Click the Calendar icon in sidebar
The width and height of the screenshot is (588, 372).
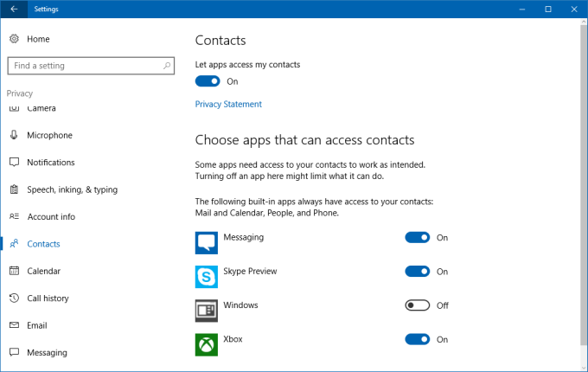coord(14,271)
